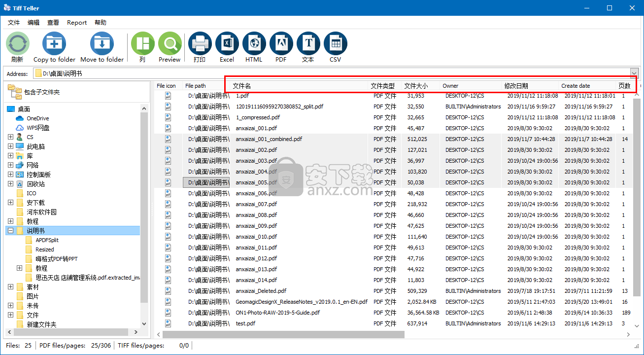Screen dimensions: 644x355
Task: Select file anxaizai_010.pdf
Action: (256, 237)
